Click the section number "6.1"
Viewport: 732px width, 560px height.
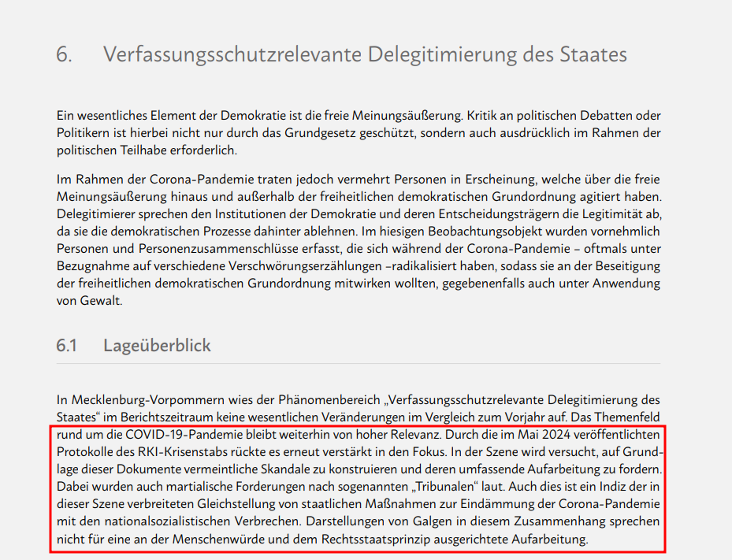66,346
